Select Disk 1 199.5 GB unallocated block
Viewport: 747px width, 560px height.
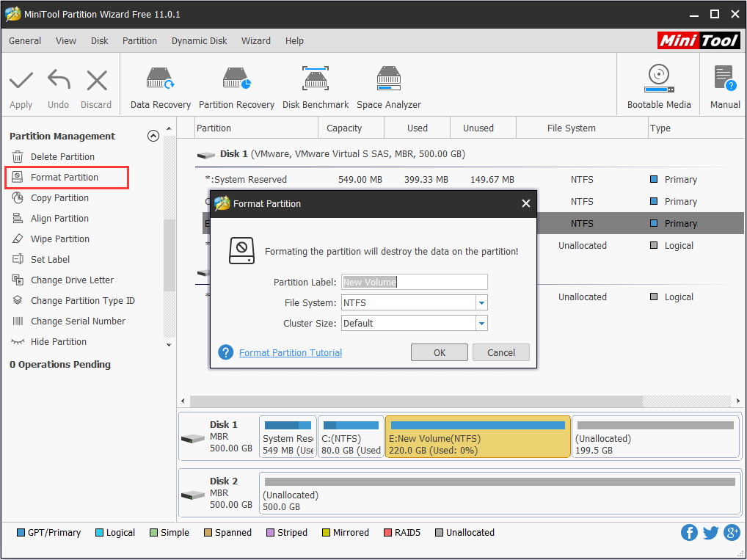tap(655, 437)
